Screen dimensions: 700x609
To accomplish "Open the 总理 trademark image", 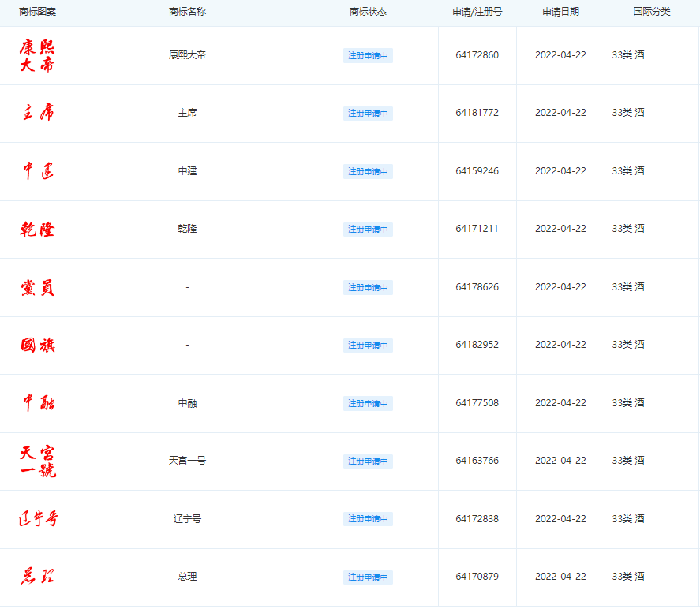I will (38, 576).
